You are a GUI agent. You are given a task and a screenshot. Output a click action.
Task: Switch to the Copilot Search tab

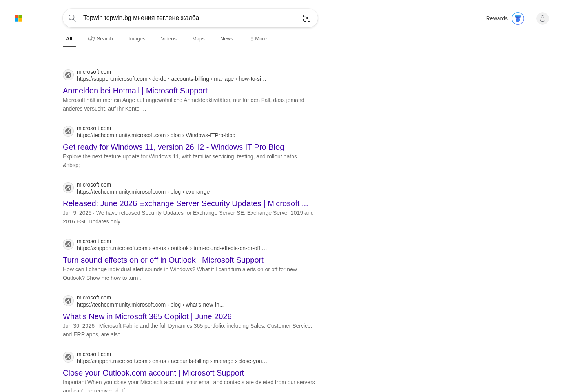pos(100,39)
